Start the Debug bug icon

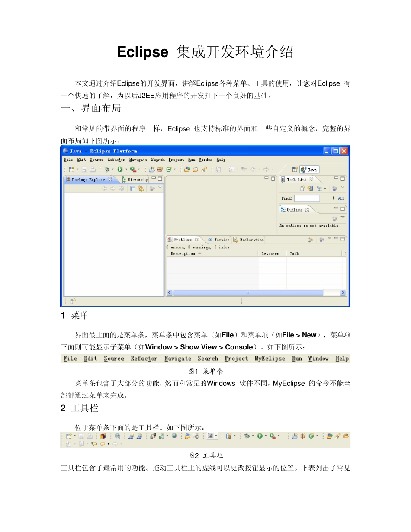click(107, 170)
